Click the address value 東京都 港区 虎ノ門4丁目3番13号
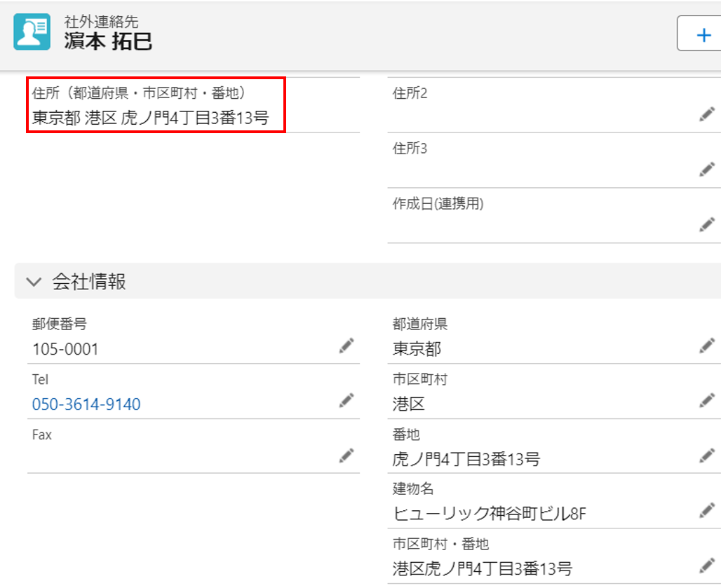The width and height of the screenshot is (721, 588). [x=150, y=117]
